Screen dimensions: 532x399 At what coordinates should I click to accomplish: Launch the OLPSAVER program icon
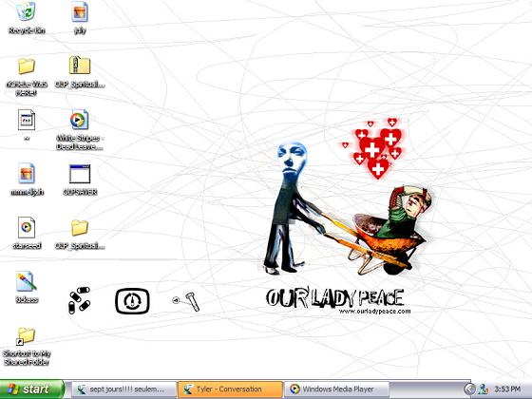coord(80,174)
